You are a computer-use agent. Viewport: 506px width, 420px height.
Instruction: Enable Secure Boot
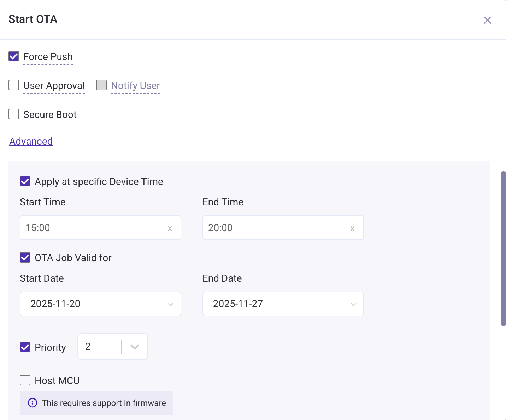click(x=13, y=114)
